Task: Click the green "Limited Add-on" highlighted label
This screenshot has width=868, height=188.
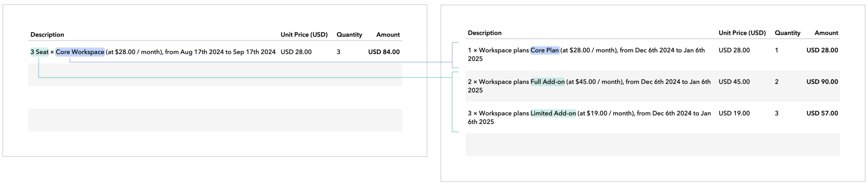Action: click(x=553, y=113)
